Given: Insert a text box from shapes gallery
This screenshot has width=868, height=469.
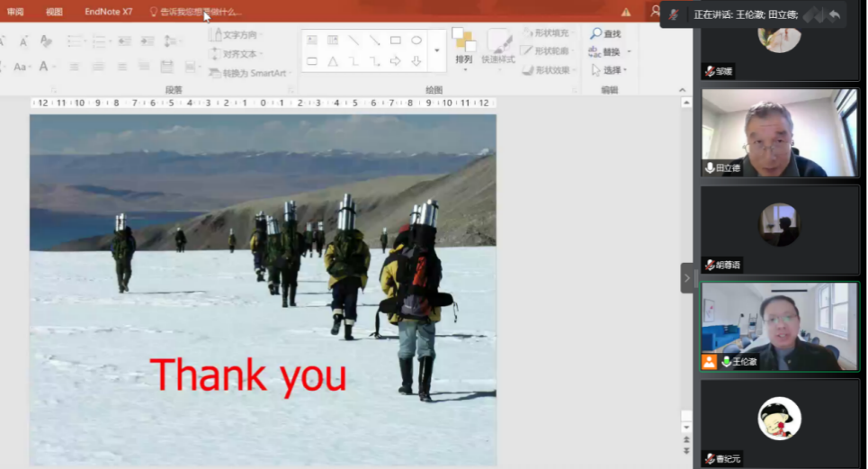Looking at the screenshot, I should [x=311, y=41].
